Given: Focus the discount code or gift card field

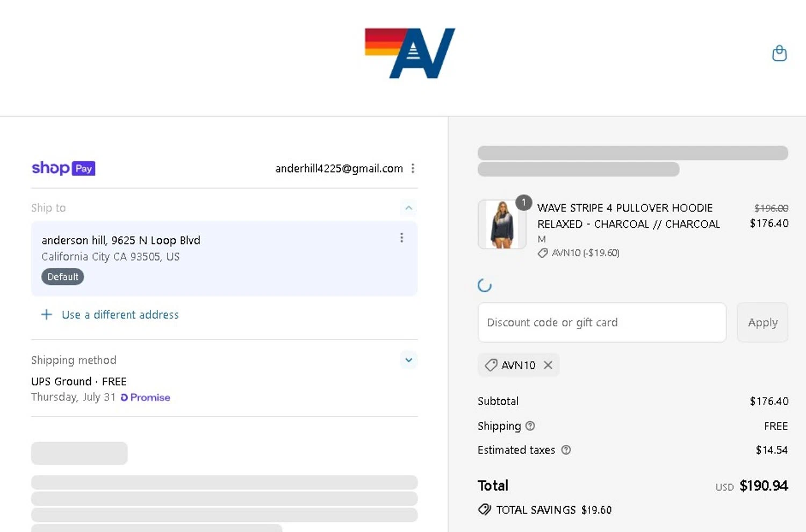Looking at the screenshot, I should 602,322.
